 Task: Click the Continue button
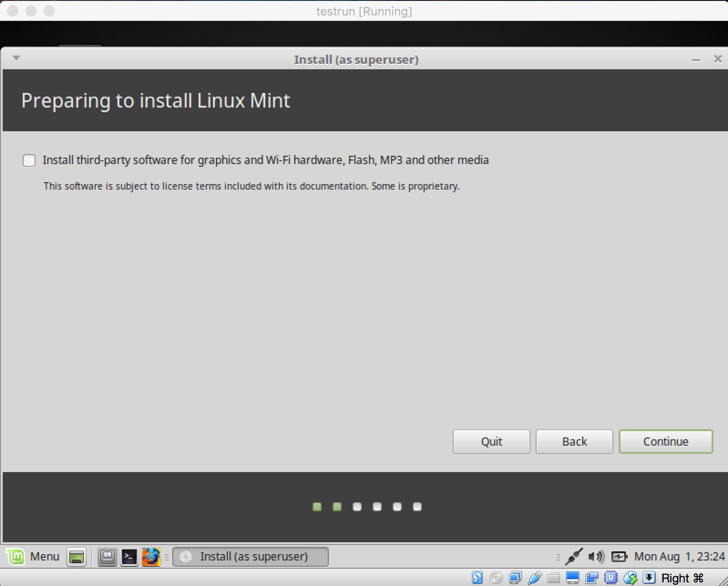click(666, 441)
